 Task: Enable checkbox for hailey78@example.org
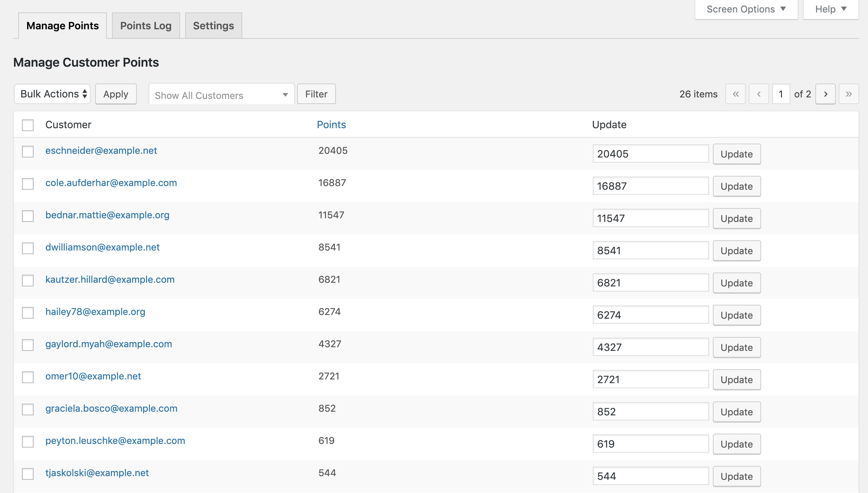[28, 312]
